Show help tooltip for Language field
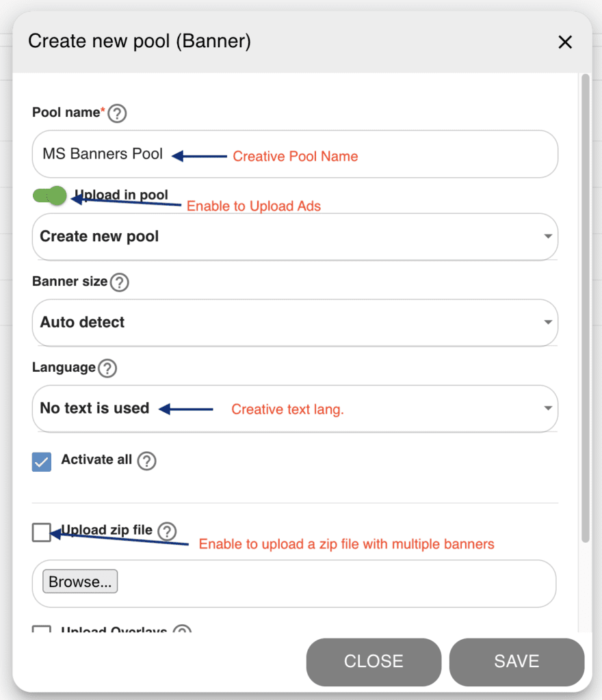This screenshot has width=602, height=700. point(107,368)
